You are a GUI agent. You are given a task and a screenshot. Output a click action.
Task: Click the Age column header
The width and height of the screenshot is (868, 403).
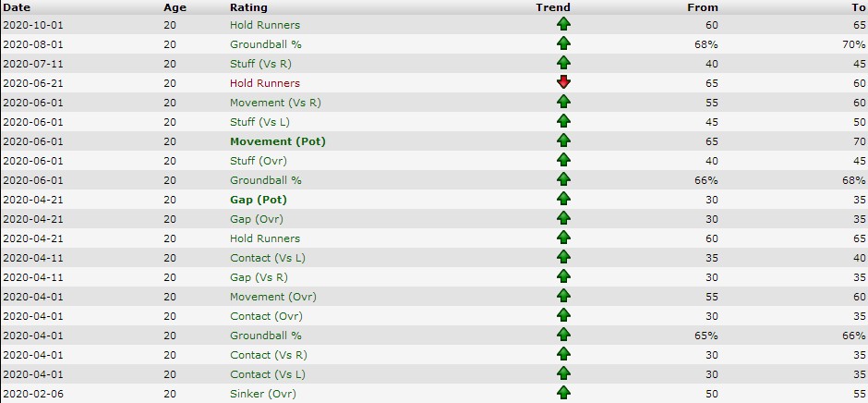pos(175,7)
